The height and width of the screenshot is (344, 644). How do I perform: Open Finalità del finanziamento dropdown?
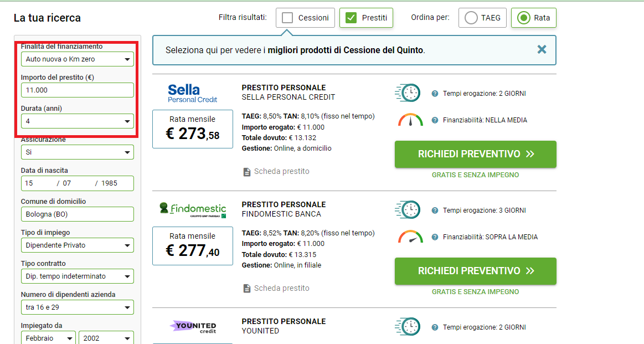77,59
